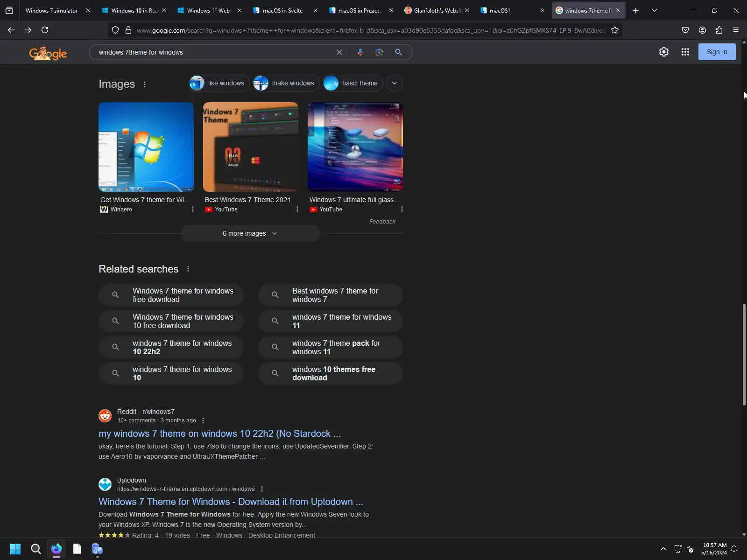Open the Firefox taskbar icon
The height and width of the screenshot is (560, 747).
56,549
